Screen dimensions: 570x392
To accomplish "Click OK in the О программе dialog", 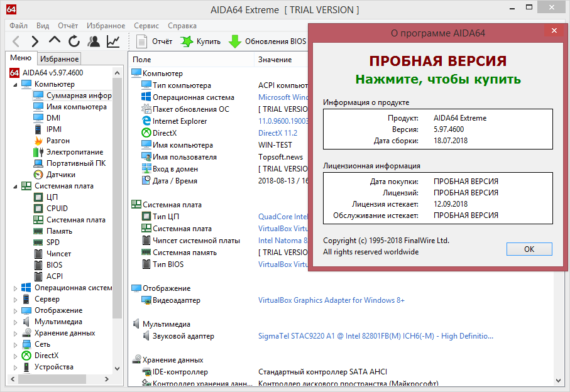I will pyautogui.click(x=529, y=249).
